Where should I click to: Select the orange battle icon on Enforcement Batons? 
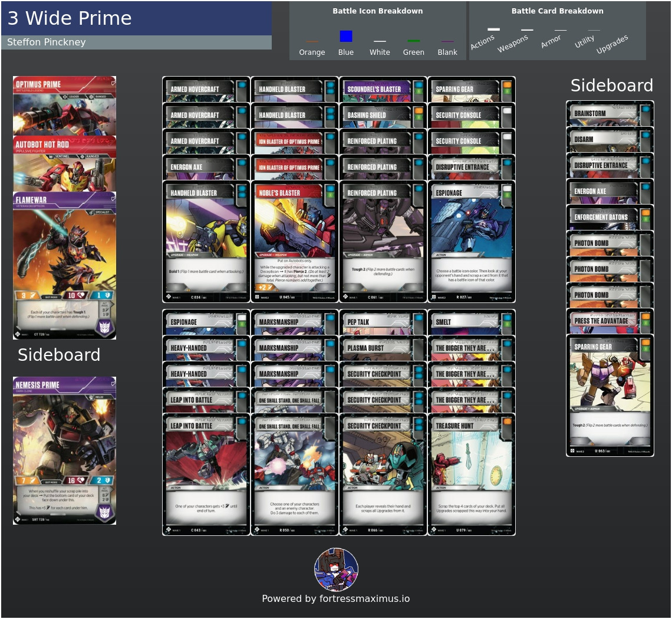645,213
